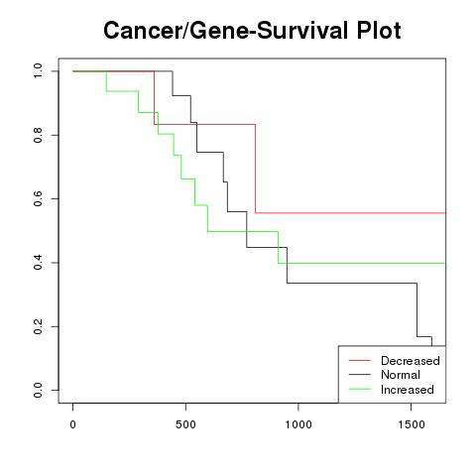Click the 500 x-axis tick label
This screenshot has height=476, width=476.
pos(185,424)
